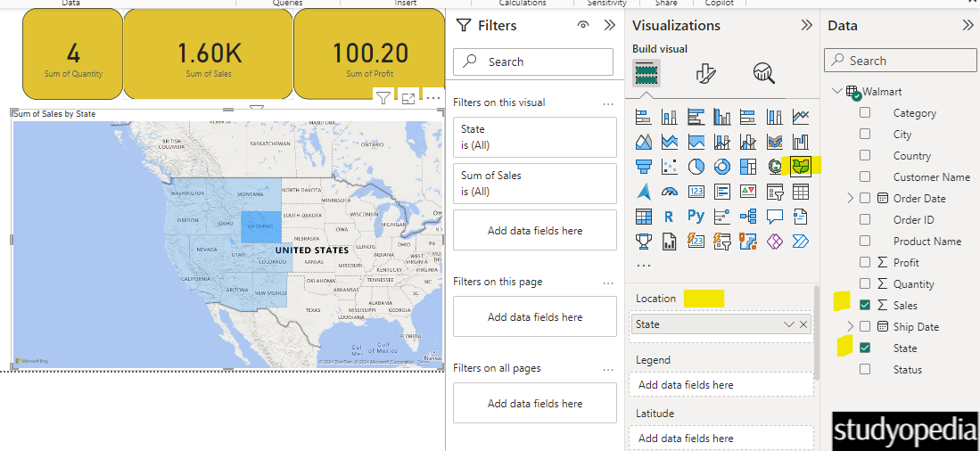Check the City field checkbox
Image resolution: width=980 pixels, height=451 pixels.
865,135
